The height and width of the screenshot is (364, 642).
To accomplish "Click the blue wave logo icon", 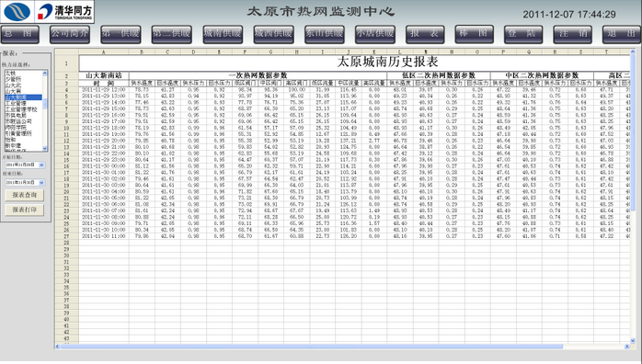I will click(17, 12).
